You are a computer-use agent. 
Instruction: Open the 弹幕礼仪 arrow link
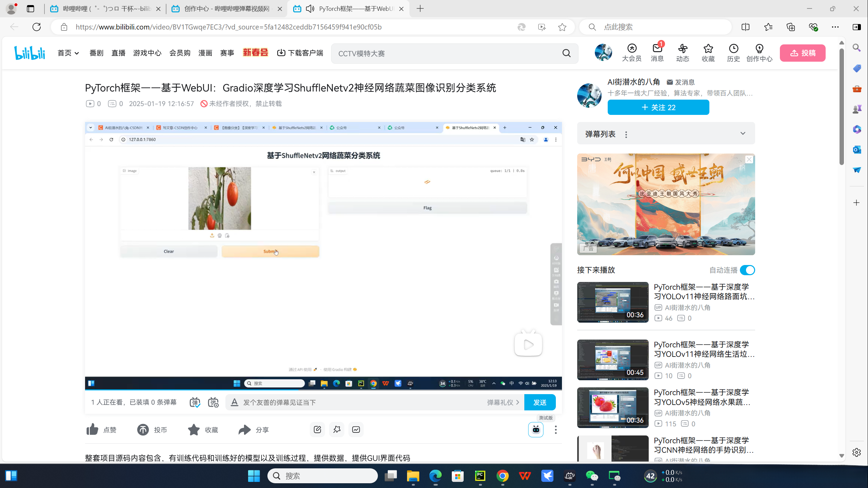click(x=503, y=402)
